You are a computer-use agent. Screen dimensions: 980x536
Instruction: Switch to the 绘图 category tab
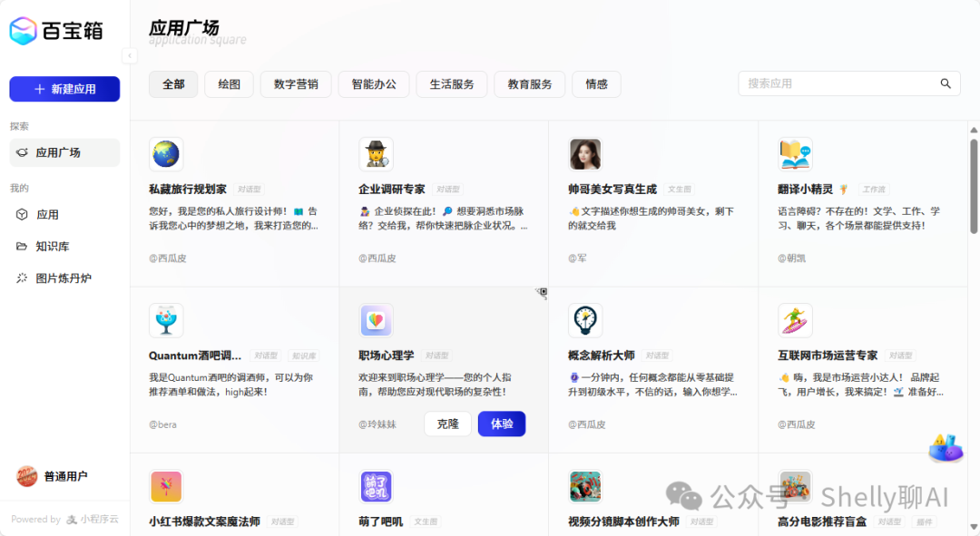229,83
